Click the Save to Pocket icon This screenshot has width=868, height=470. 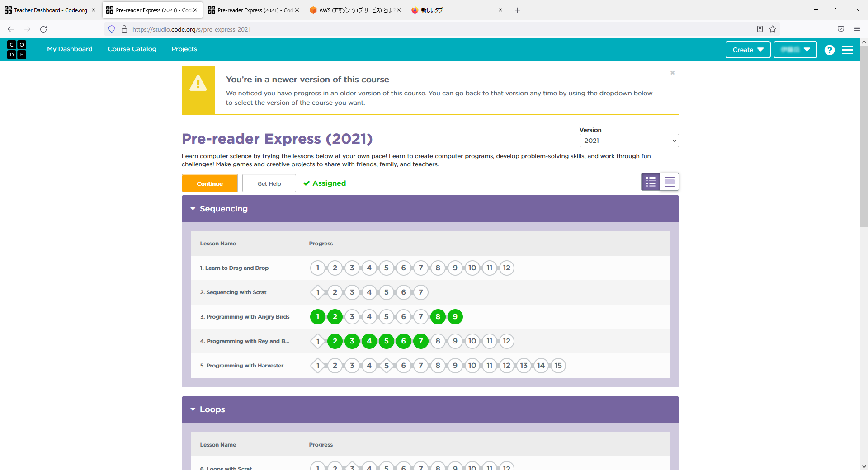click(841, 29)
